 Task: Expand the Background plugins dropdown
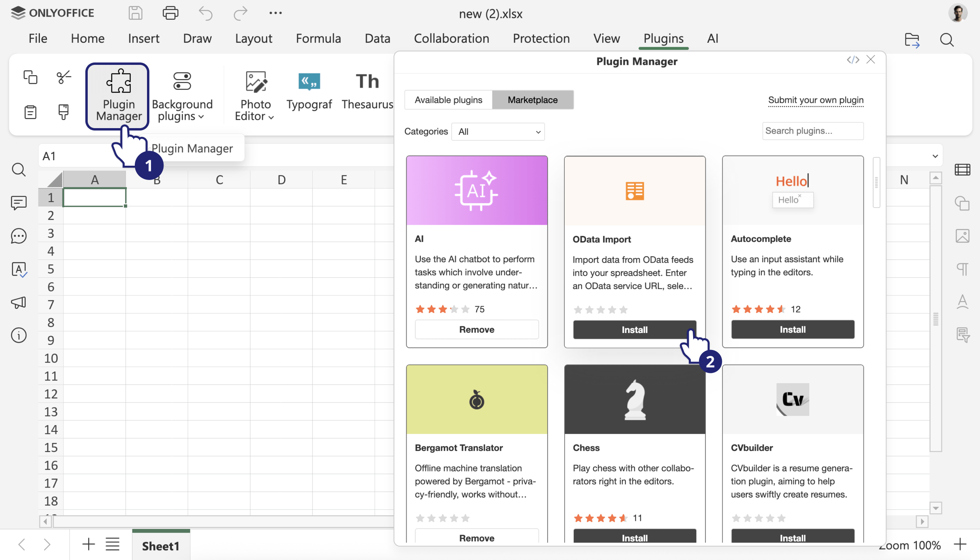click(182, 96)
